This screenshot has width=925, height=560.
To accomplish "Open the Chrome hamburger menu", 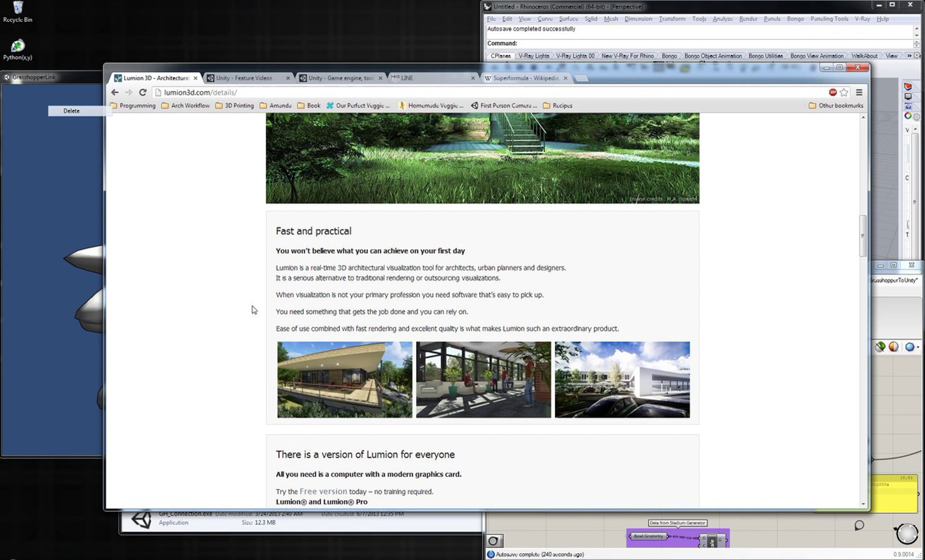I will click(x=859, y=92).
